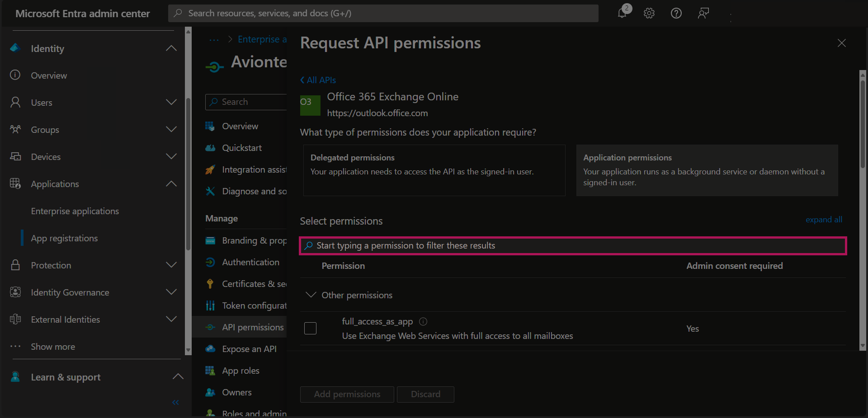The width and height of the screenshot is (868, 418).
Task: Expand the Identity Governance section
Action: click(171, 292)
